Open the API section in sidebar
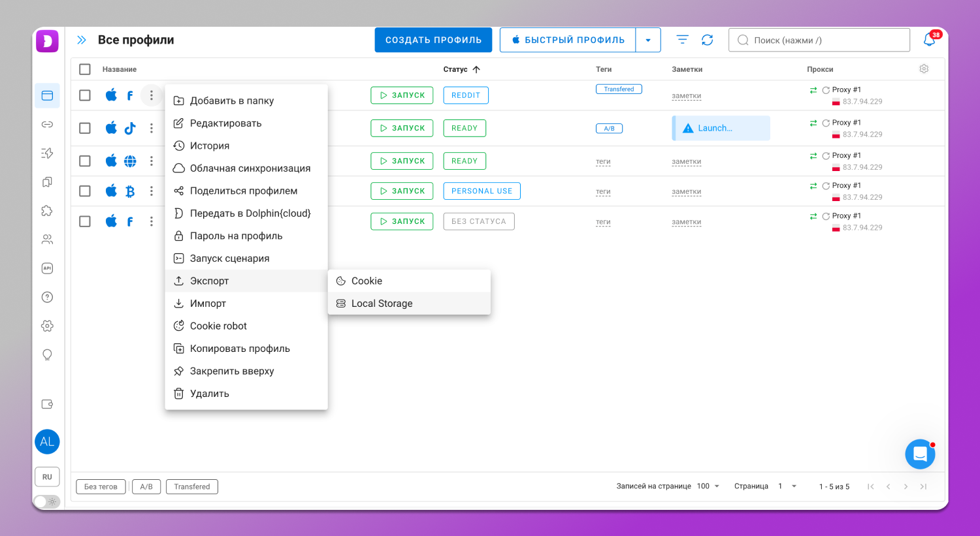 click(x=47, y=268)
